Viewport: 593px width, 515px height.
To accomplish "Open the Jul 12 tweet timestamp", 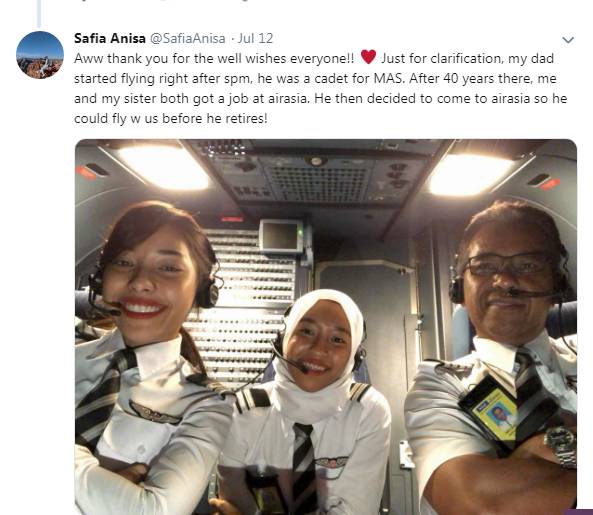I will pyautogui.click(x=255, y=38).
